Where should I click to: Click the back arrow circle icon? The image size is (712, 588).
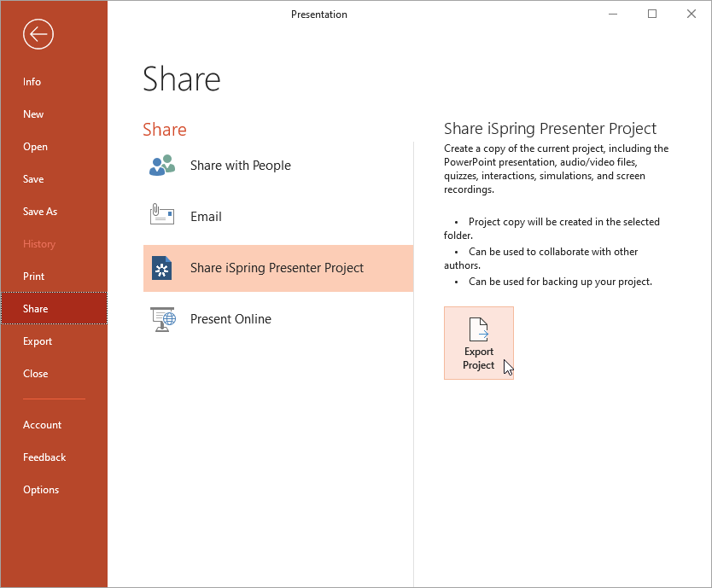(x=38, y=34)
